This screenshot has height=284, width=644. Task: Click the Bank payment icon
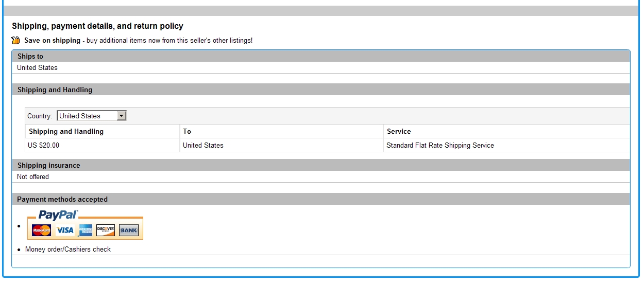129,230
